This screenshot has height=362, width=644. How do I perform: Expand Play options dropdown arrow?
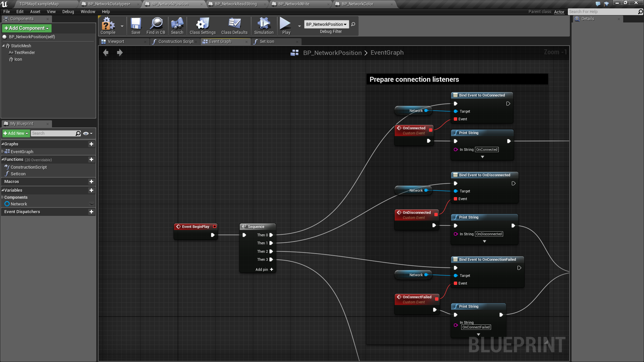[x=299, y=26]
